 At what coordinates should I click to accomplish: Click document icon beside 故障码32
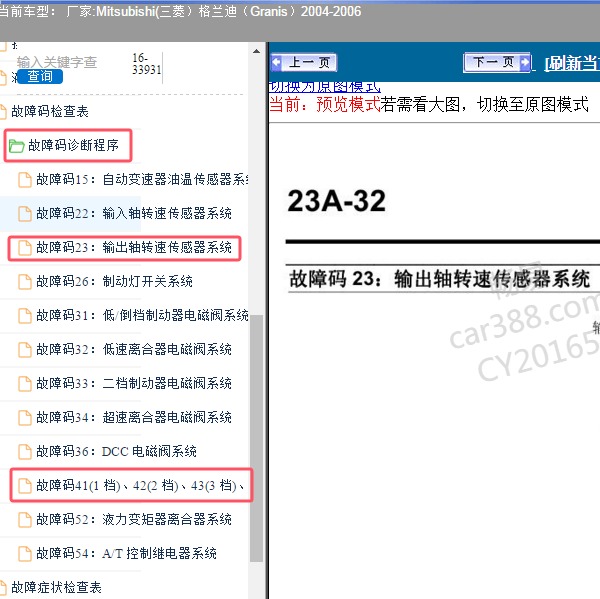coord(25,350)
